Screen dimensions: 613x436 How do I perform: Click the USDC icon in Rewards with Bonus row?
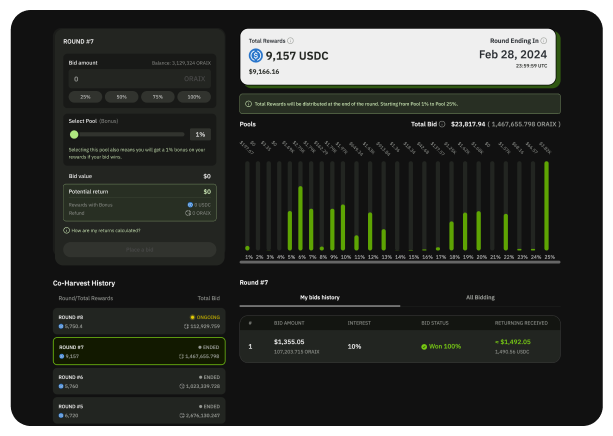190,205
